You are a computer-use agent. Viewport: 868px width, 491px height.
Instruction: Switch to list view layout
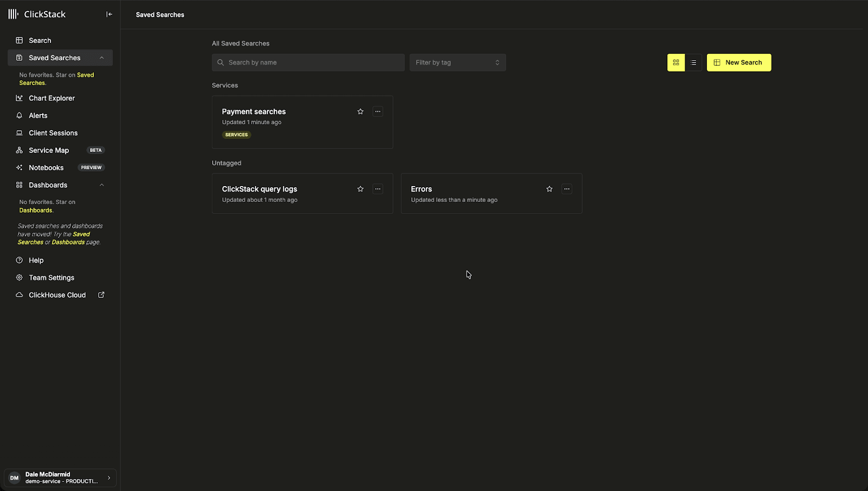693,62
